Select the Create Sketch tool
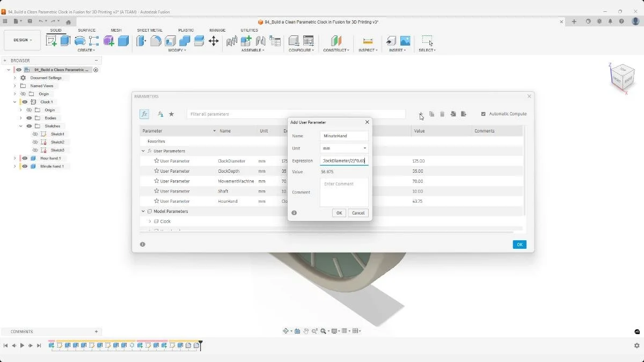This screenshot has width=644, height=362. [x=53, y=41]
